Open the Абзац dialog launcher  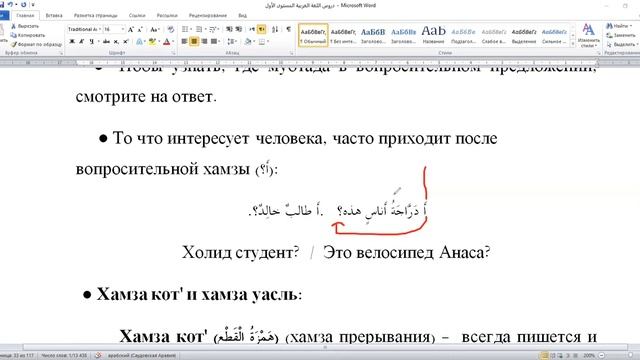tap(291, 53)
